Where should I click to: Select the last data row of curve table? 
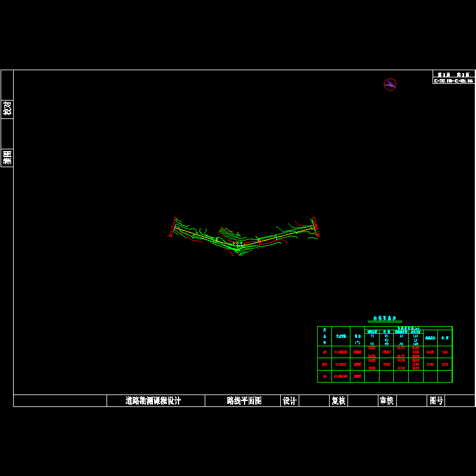(384, 376)
